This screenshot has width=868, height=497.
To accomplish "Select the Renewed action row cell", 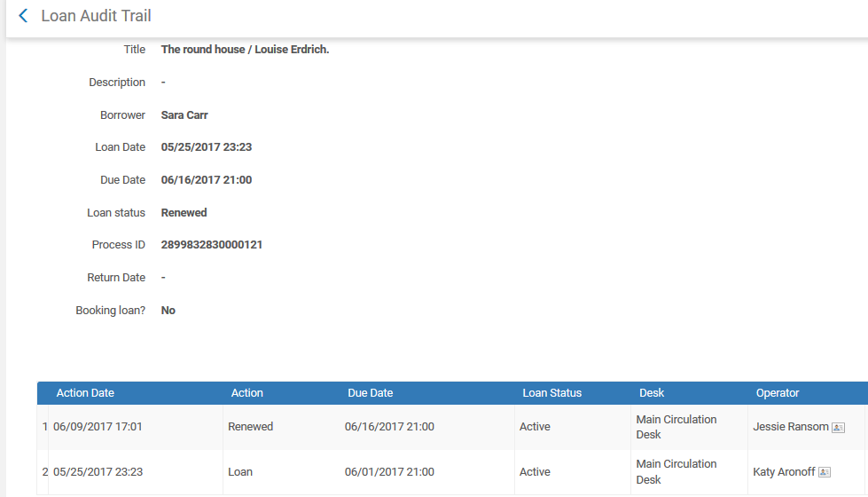I will tap(250, 427).
